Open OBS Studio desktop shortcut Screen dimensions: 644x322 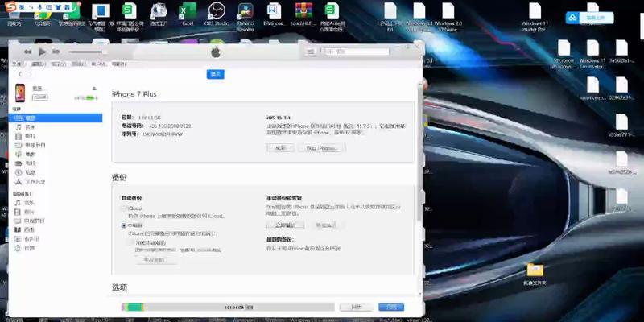click(x=217, y=14)
